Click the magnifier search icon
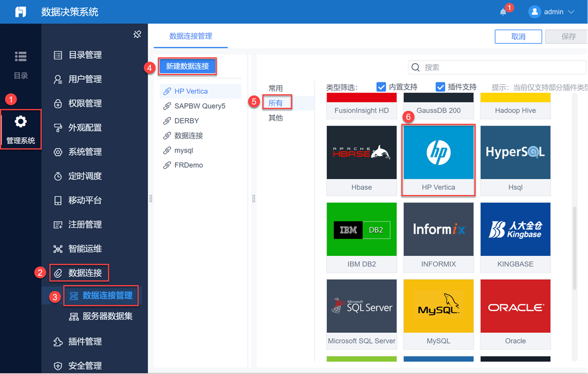This screenshot has width=588, height=374. pos(415,67)
